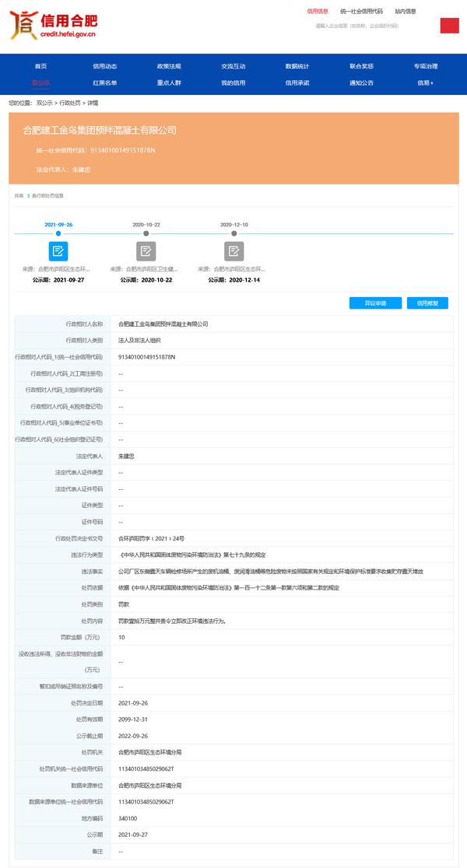The height and width of the screenshot is (868, 467).
Task: Open the 我的信用 menu item
Action: [x=233, y=82]
